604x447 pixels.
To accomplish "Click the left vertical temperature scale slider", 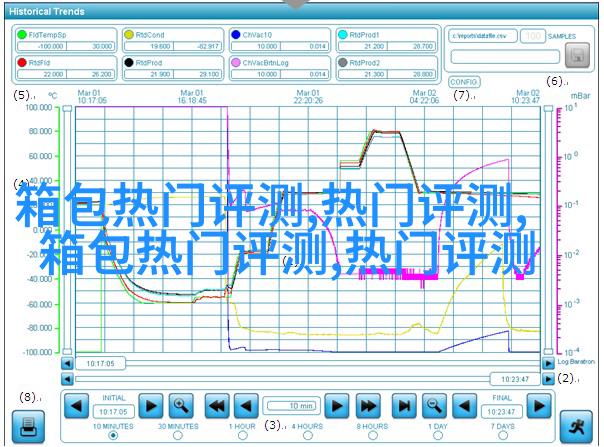I will point(67,230).
